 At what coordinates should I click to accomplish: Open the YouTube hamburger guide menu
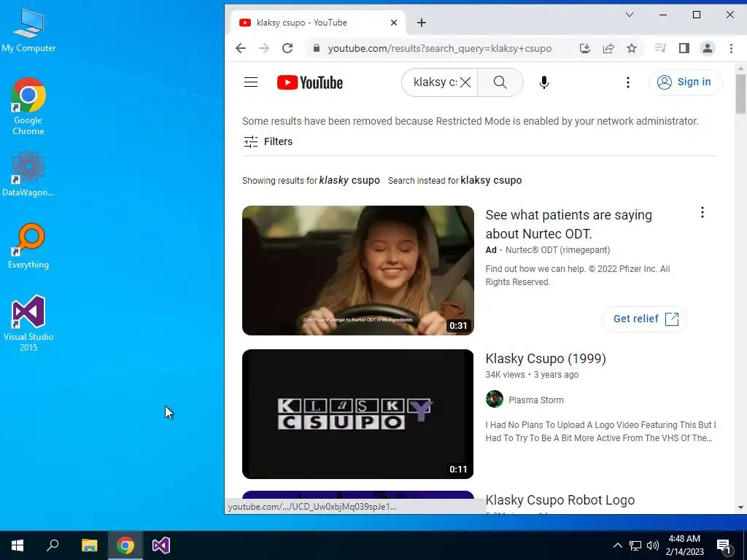point(251,82)
